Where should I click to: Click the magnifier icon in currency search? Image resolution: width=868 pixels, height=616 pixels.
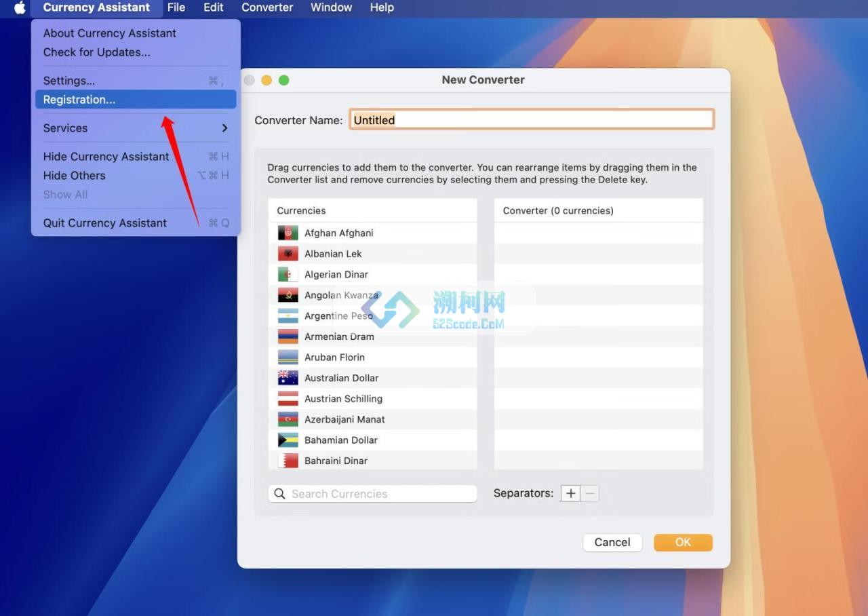(x=280, y=494)
